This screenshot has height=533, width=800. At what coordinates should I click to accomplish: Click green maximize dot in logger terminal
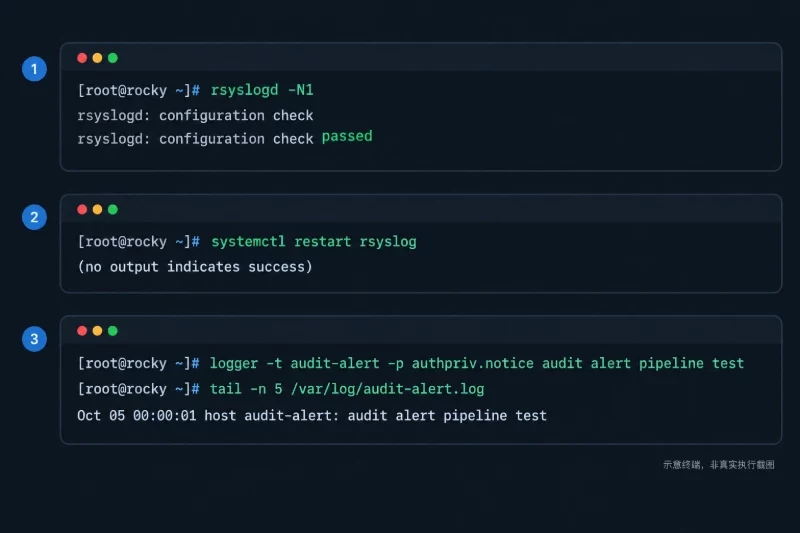(x=113, y=331)
